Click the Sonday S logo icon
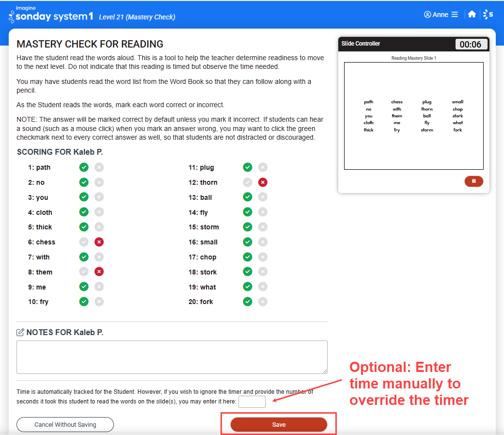 click(x=488, y=15)
